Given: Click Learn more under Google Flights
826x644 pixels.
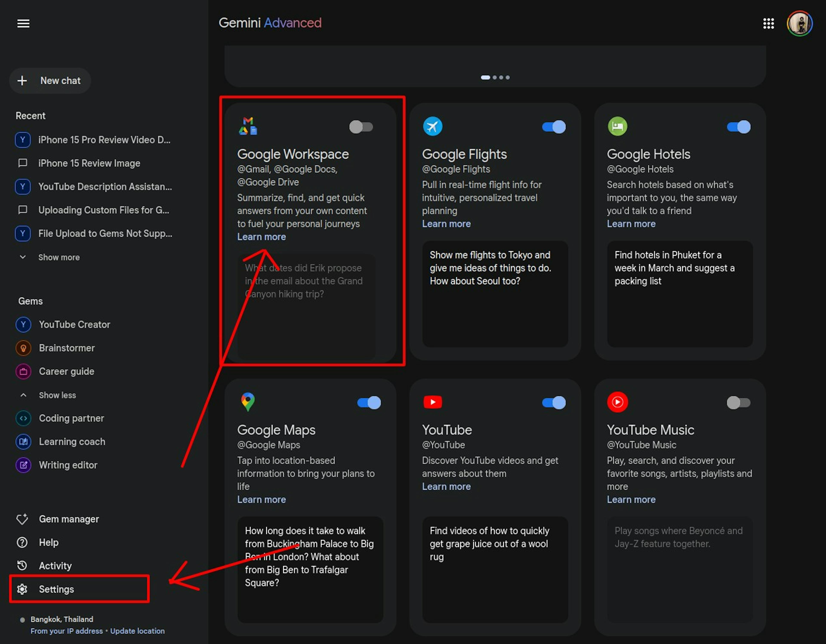Looking at the screenshot, I should pos(446,224).
